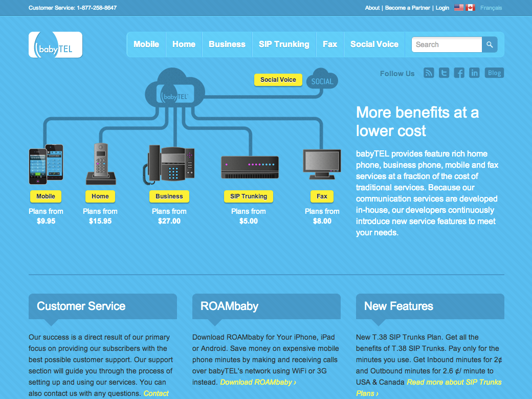Click the yellow SIP Trunking button
Image resolution: width=532 pixels, height=399 pixels.
tap(249, 196)
